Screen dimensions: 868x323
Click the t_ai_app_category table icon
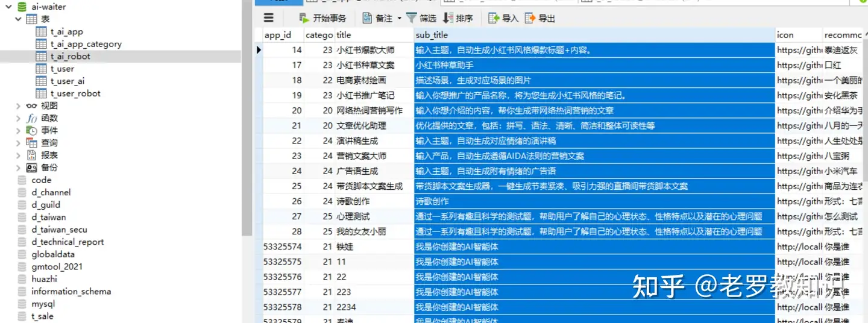pyautogui.click(x=41, y=44)
